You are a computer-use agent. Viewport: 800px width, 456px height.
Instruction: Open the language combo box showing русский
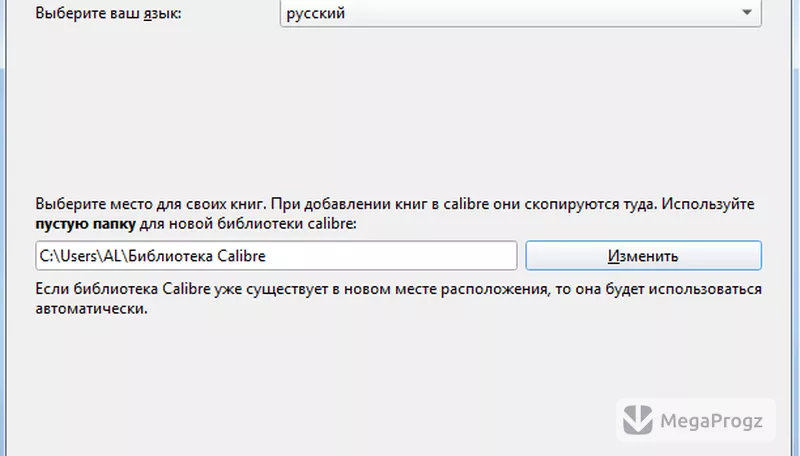520,13
